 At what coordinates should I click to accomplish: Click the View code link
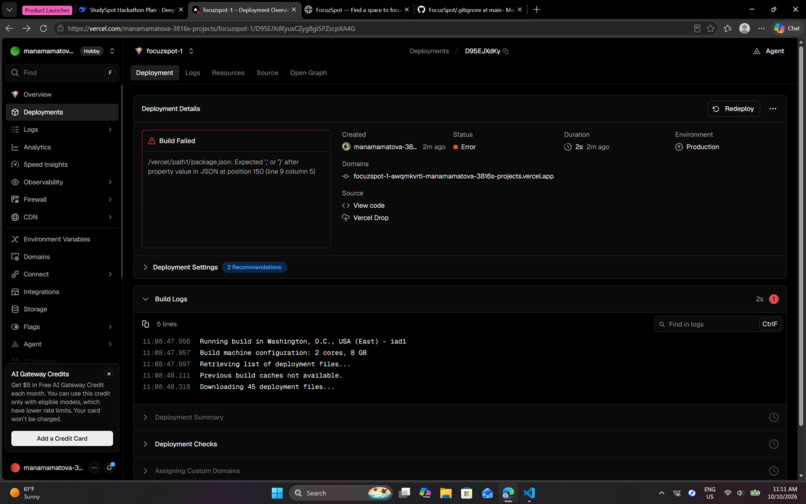(x=369, y=205)
